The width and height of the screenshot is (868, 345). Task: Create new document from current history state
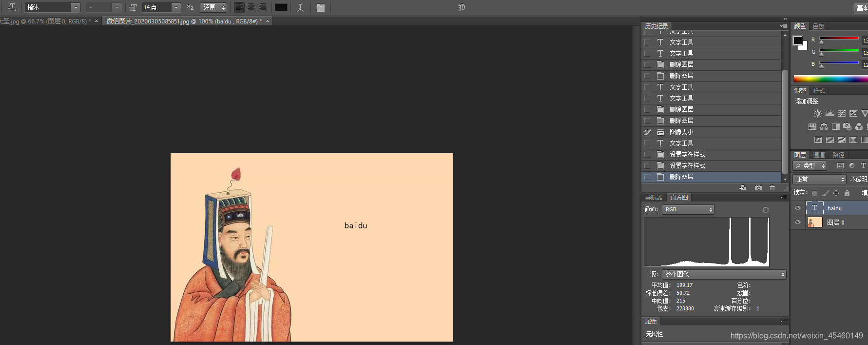tap(743, 188)
